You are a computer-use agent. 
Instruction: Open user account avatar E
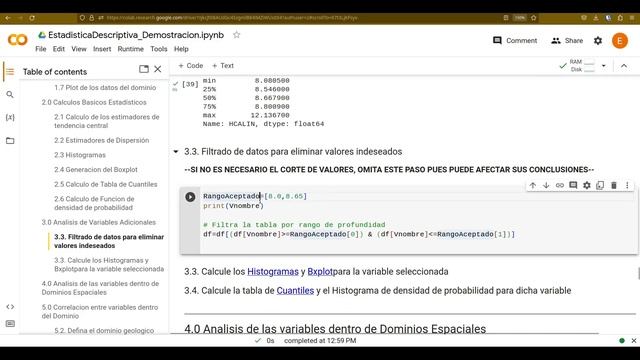point(620,40)
